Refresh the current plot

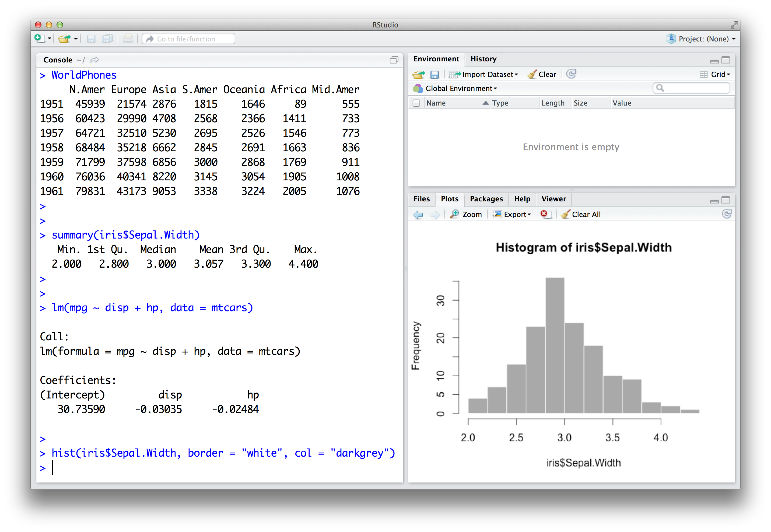[x=727, y=214]
